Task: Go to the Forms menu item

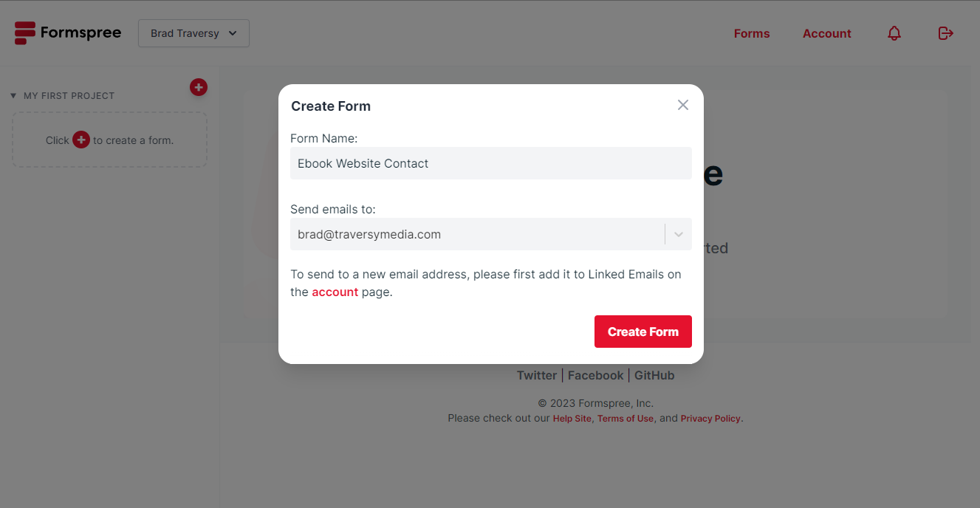Action: [x=752, y=33]
